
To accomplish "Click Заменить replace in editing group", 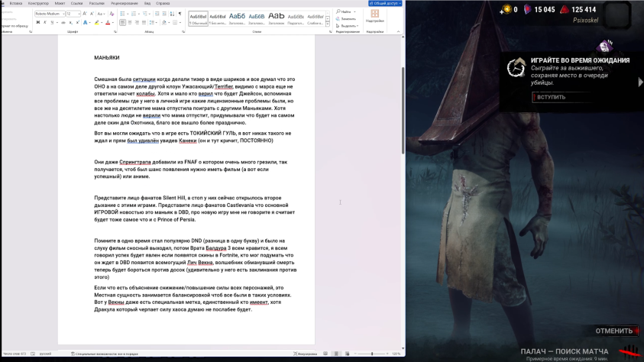I will 346,19.
